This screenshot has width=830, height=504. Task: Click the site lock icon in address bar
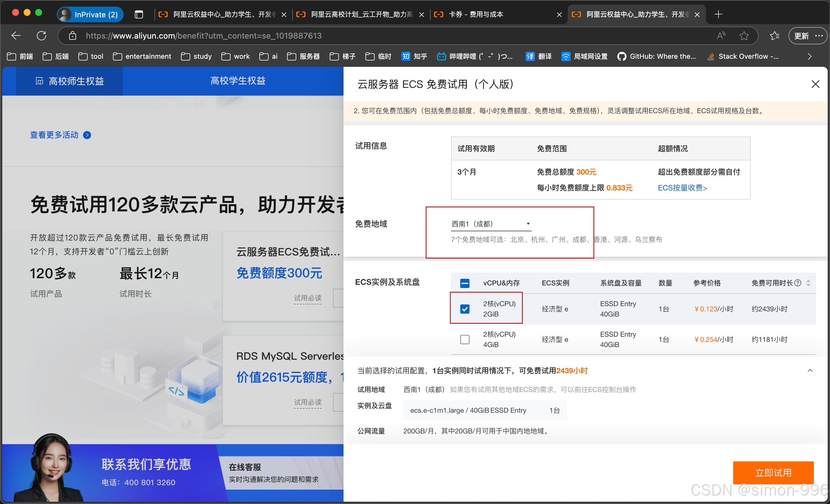point(72,36)
